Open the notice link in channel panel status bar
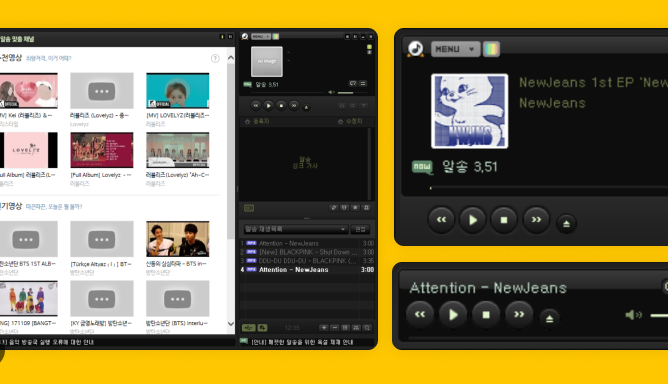This screenshot has width=668, height=384. coord(47,342)
